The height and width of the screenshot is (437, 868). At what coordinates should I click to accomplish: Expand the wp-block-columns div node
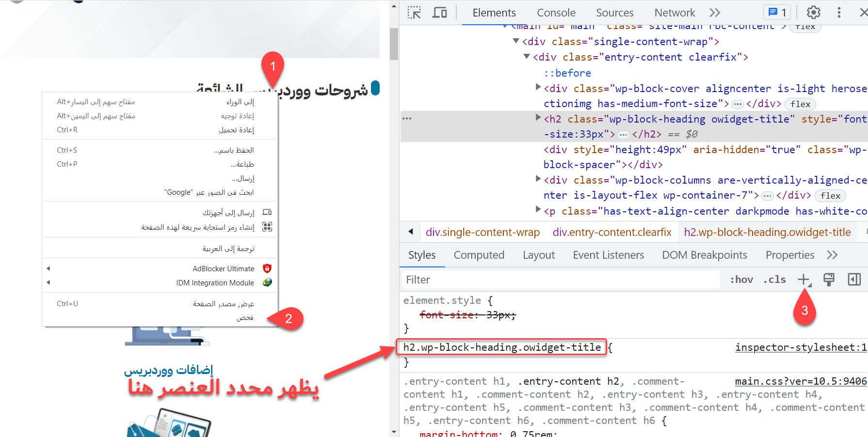point(538,179)
